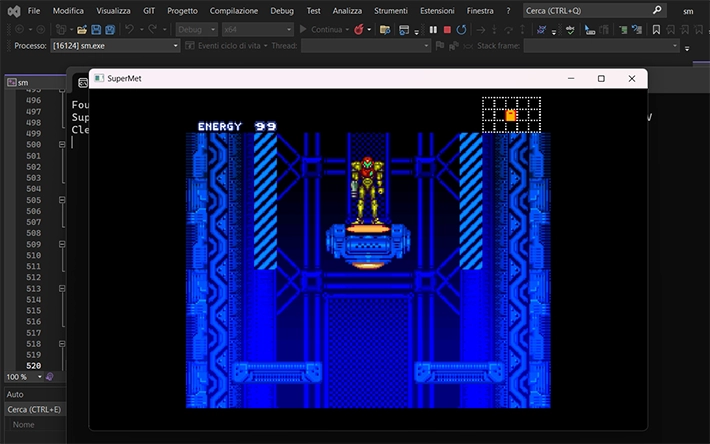Click the New Project icon
This screenshot has height=444, width=710.
(x=60, y=30)
